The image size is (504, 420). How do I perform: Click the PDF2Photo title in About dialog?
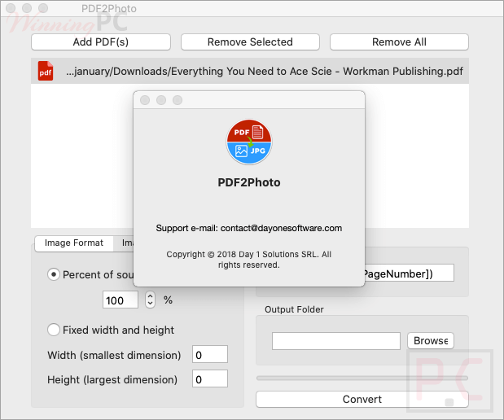coord(249,182)
